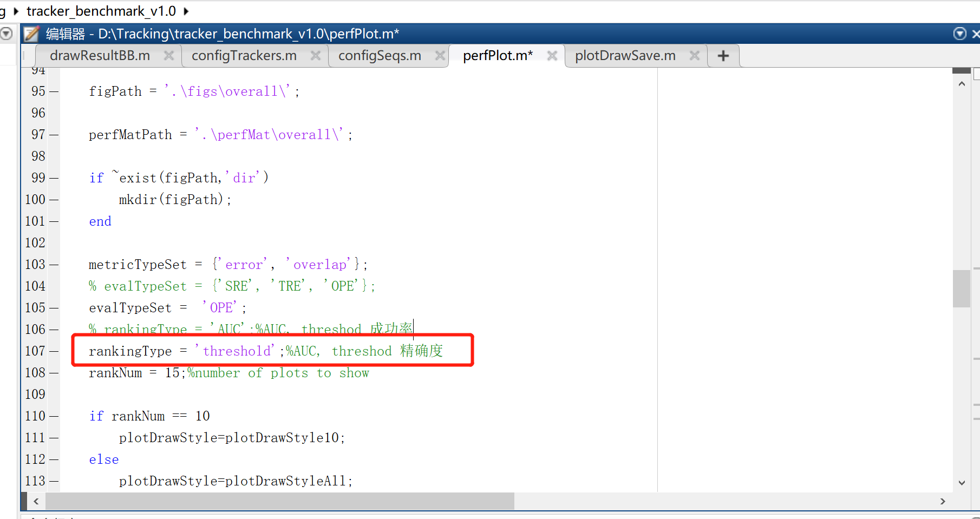Click 'if rankNum == 10' on line 110
Screen dimensions: 980x519
pos(149,416)
